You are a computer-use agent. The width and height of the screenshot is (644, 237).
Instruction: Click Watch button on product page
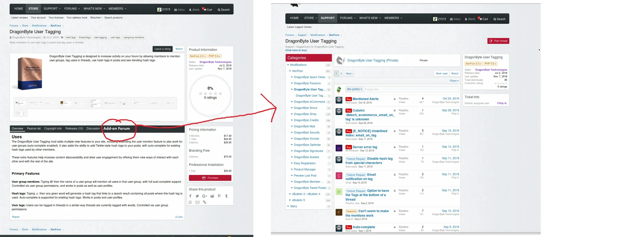[179, 49]
